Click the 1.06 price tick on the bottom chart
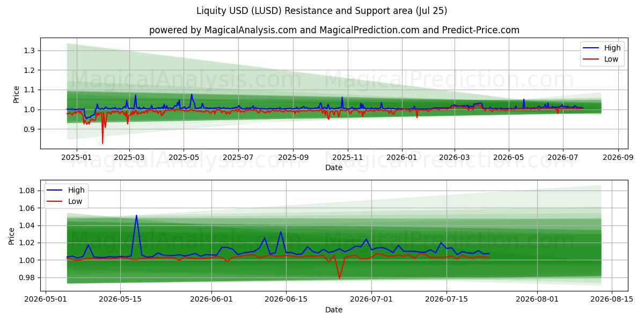This screenshot has height=322, width=644. 27,208
